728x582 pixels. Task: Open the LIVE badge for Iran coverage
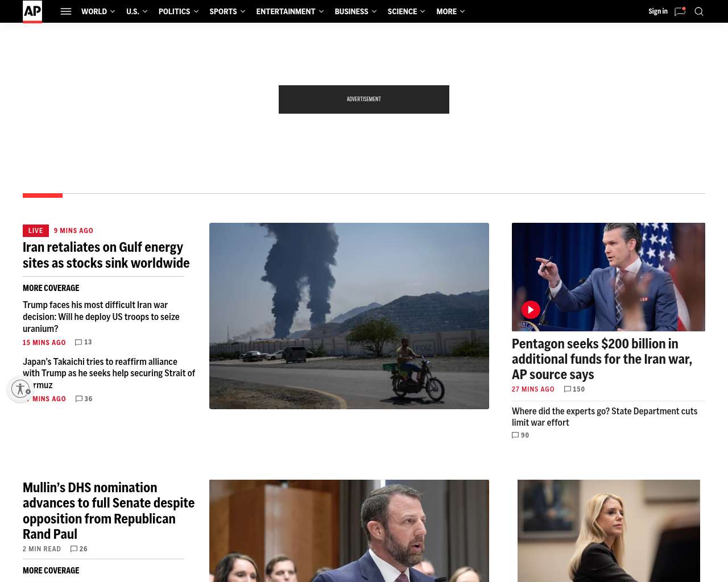tap(36, 231)
